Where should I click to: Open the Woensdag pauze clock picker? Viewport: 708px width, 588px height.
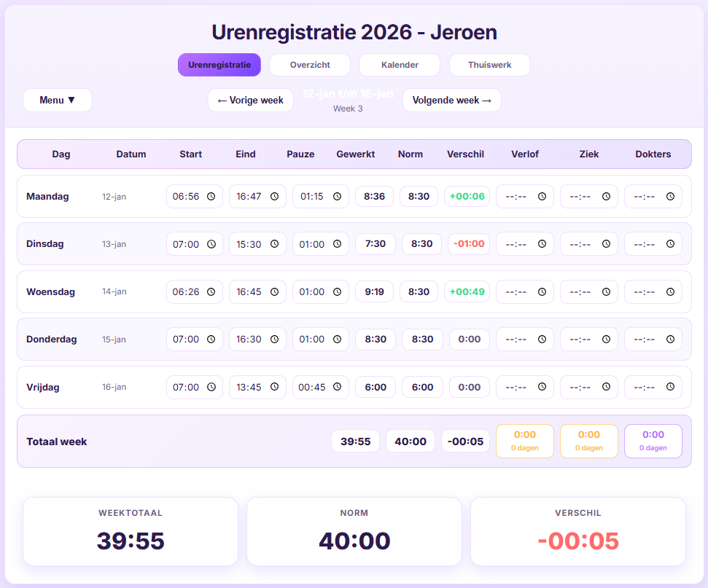[336, 291]
